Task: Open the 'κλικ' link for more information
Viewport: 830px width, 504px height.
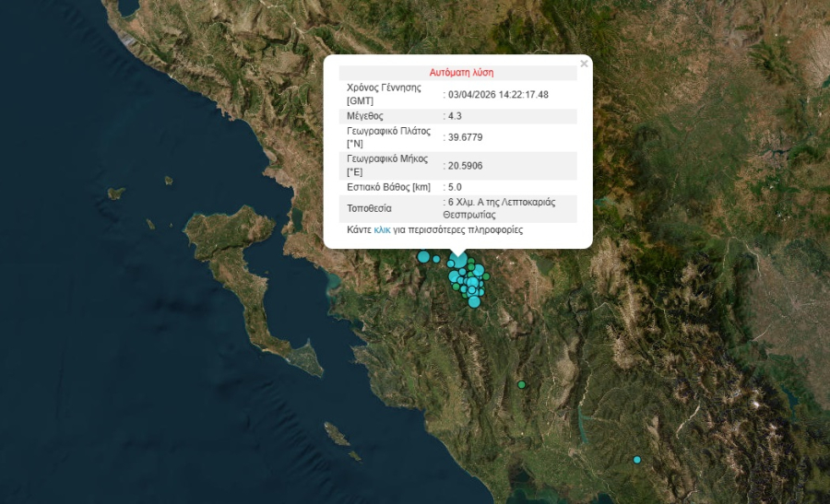Action: tap(382, 229)
